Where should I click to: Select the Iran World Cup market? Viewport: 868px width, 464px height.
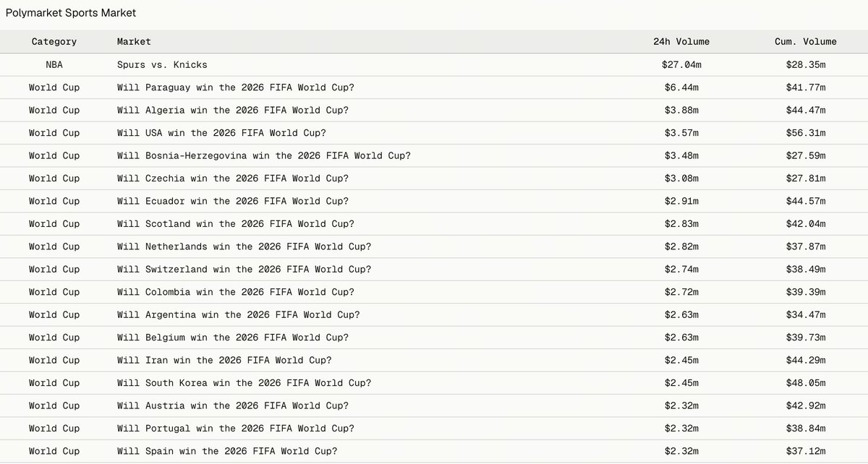(224, 360)
